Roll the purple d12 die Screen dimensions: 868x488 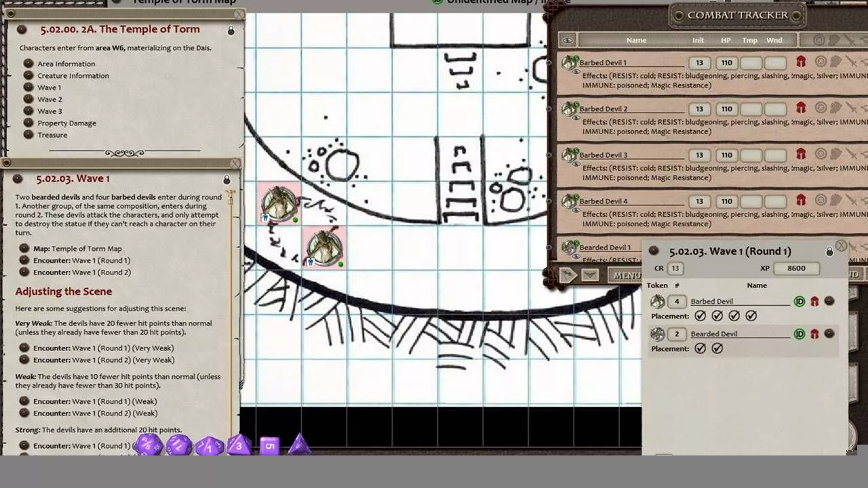pyautogui.click(x=179, y=446)
